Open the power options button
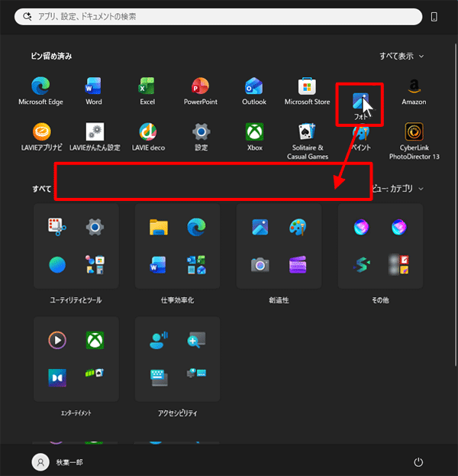Viewport: 458px width, 476px height. point(418,462)
